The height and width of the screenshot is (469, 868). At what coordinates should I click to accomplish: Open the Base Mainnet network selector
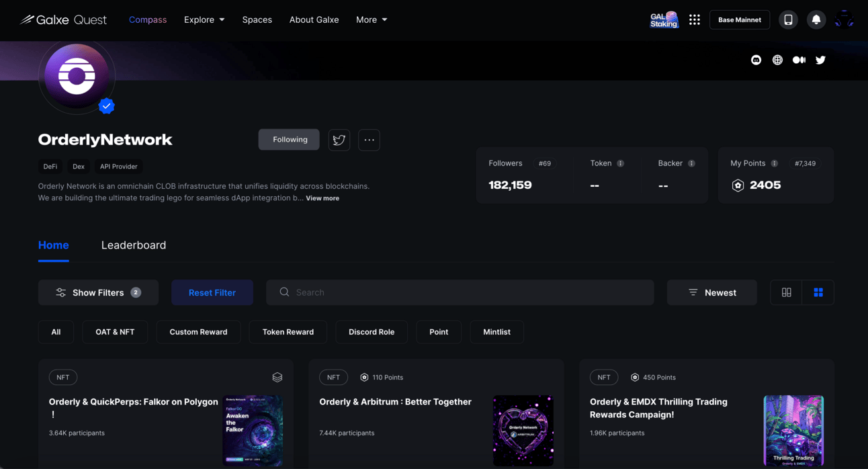[739, 19]
